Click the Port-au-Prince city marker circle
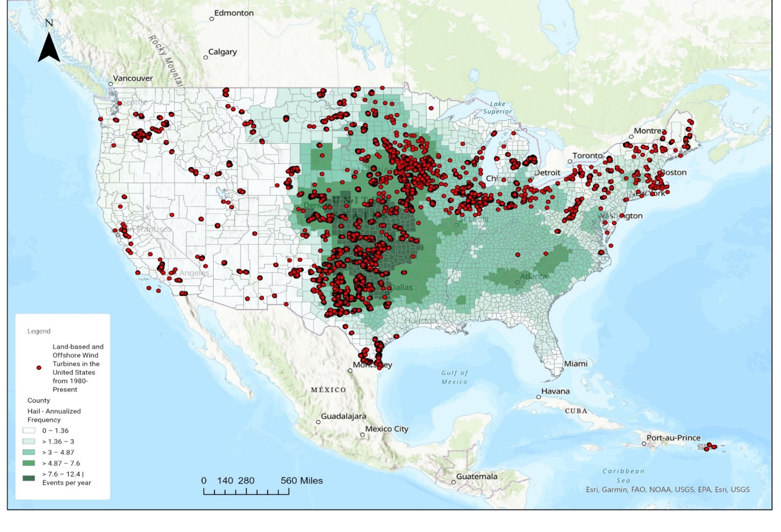 click(x=644, y=444)
